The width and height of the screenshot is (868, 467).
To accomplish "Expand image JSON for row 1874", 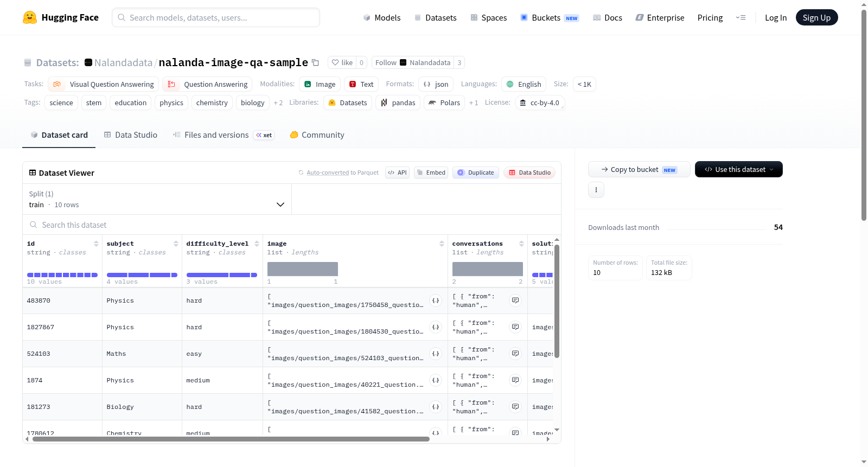I will coord(436,380).
